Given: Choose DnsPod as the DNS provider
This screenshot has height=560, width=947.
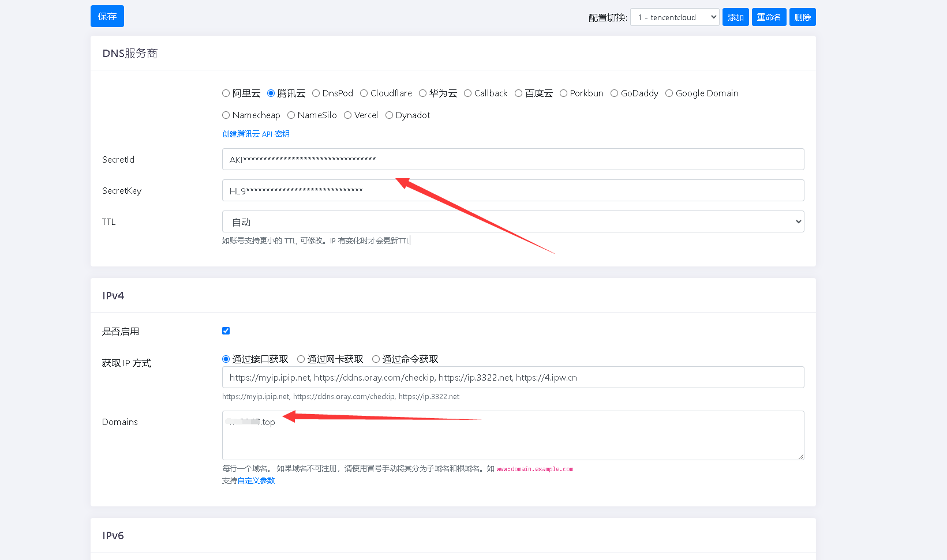Looking at the screenshot, I should click(x=316, y=93).
